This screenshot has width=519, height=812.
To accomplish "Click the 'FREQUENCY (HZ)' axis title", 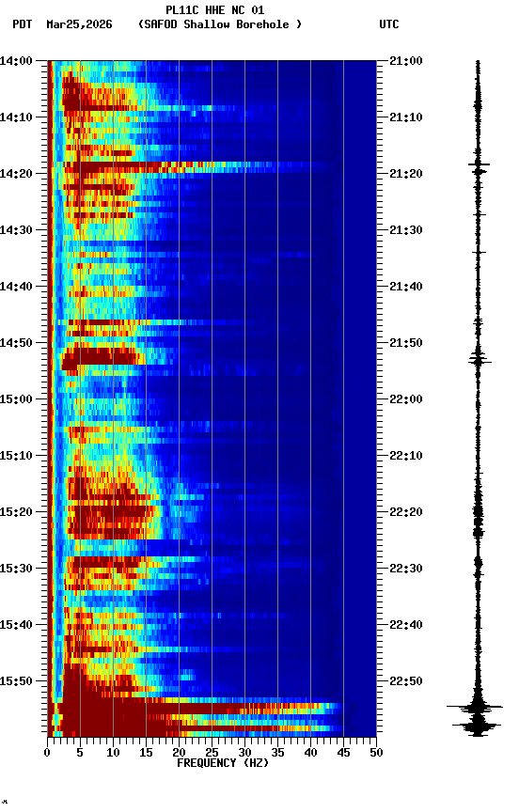I will pyautogui.click(x=223, y=763).
